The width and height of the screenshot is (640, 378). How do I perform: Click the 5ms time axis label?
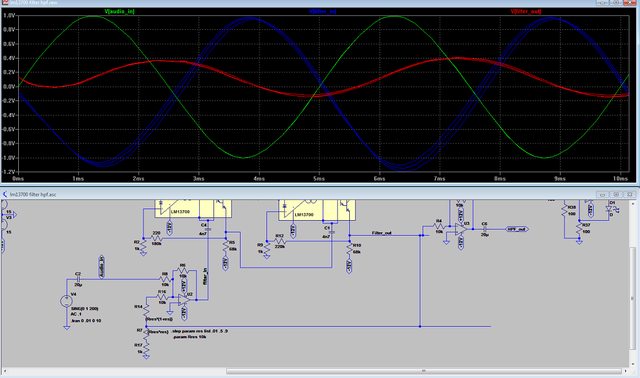pos(319,179)
